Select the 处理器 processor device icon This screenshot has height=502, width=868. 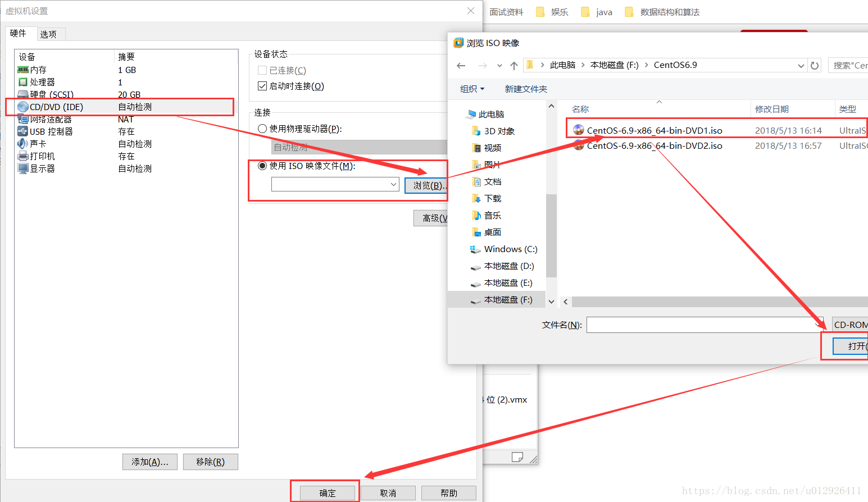click(x=23, y=82)
